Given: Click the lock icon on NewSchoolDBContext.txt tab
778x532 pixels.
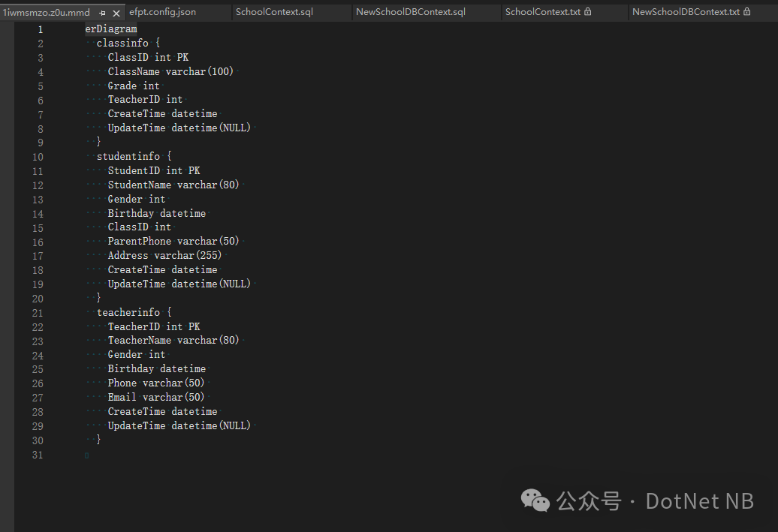Looking at the screenshot, I should pyautogui.click(x=746, y=11).
